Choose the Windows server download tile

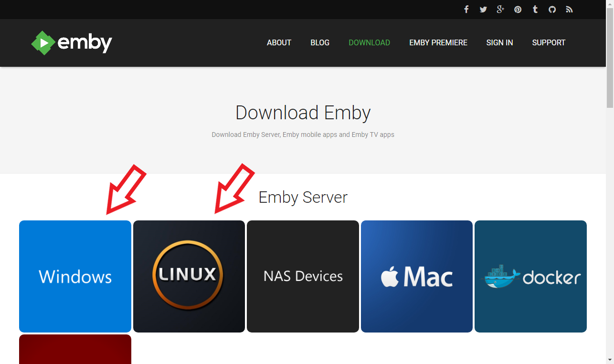[75, 276]
